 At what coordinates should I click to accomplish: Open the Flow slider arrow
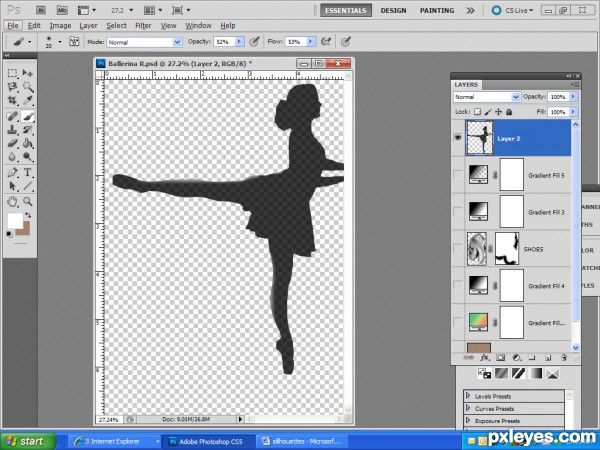tap(311, 41)
